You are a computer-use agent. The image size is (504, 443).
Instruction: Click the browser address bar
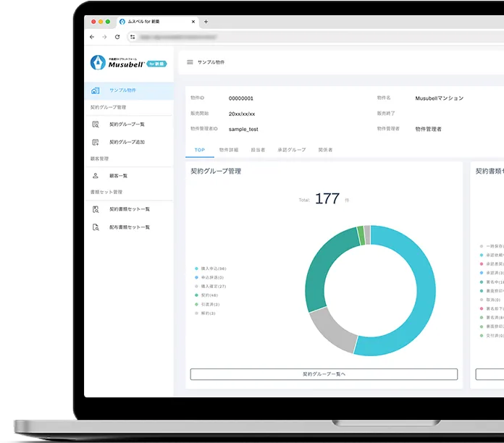[290, 37]
